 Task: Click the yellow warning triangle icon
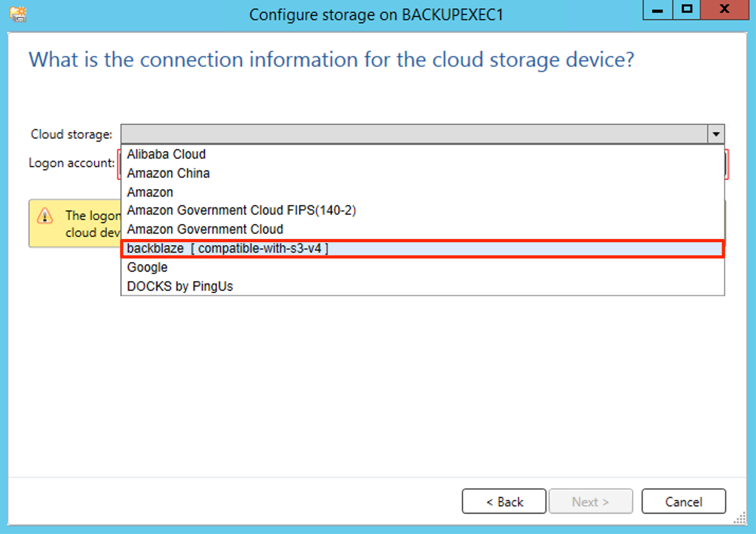45,216
